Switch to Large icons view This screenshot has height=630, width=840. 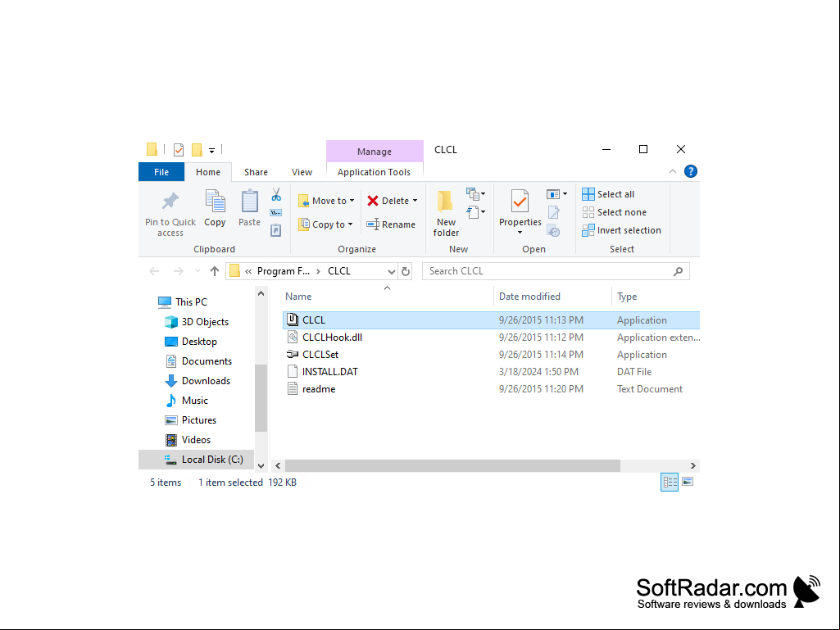pos(688,483)
